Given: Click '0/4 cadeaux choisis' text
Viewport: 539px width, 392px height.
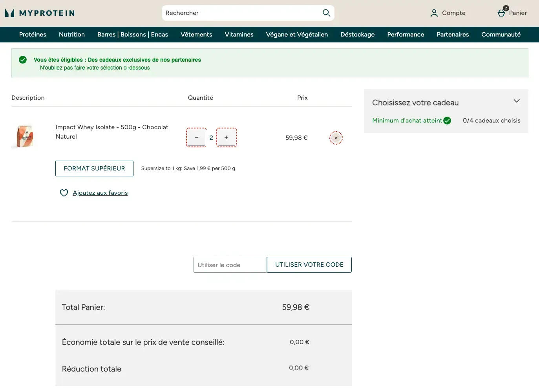Looking at the screenshot, I should (x=491, y=121).
